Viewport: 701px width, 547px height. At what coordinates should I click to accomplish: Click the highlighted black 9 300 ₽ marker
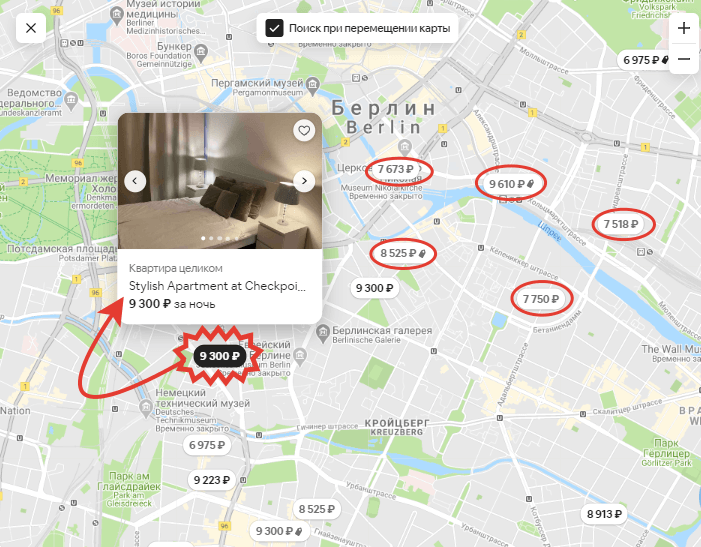[x=220, y=356]
